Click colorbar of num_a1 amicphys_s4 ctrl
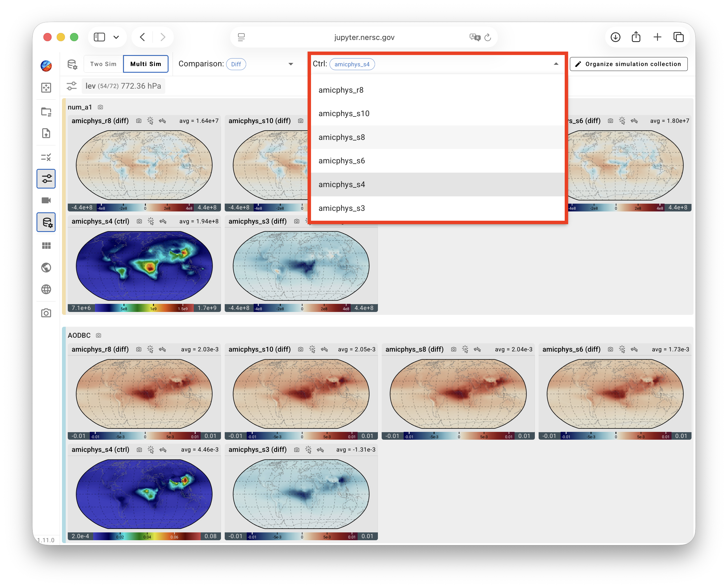This screenshot has height=588, width=728. [x=144, y=308]
